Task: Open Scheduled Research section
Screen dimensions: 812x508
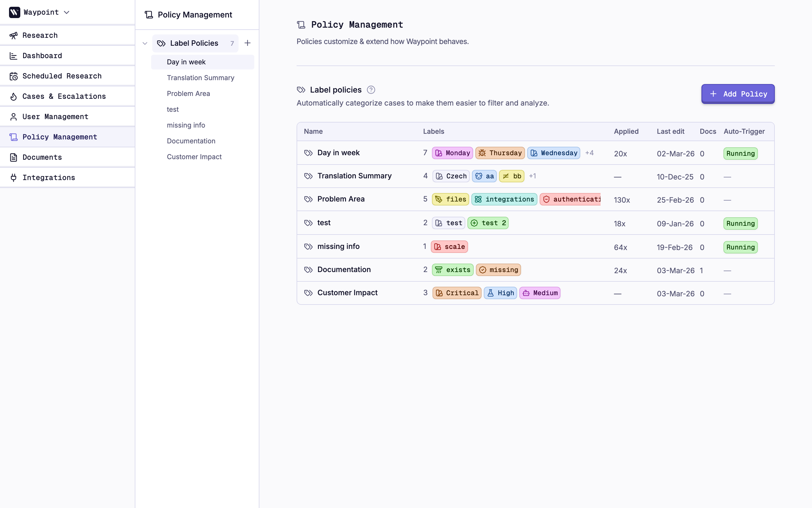Action: click(x=67, y=76)
